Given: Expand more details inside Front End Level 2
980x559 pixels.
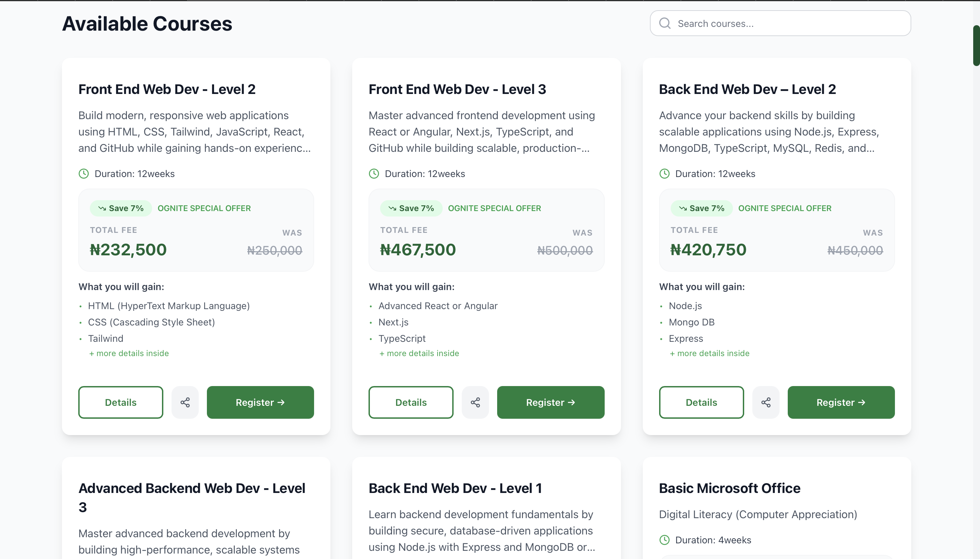Looking at the screenshot, I should (129, 353).
